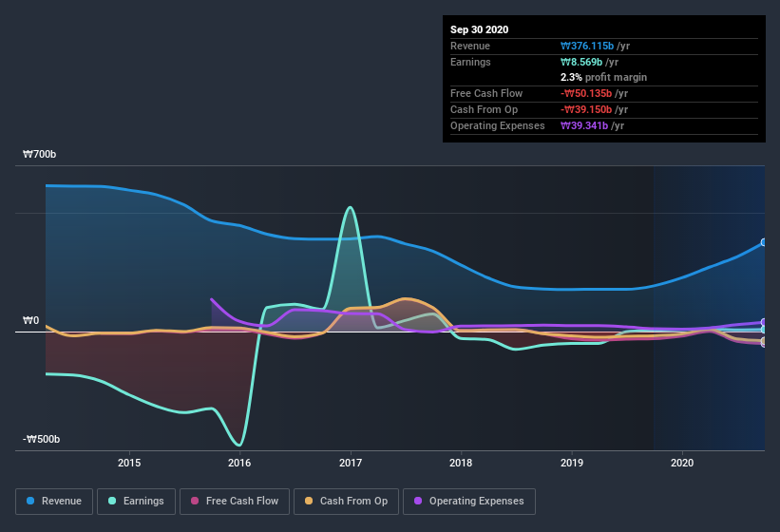Select the -₩39.150b cash from op value
Screen dimensions: 780x532
point(586,109)
